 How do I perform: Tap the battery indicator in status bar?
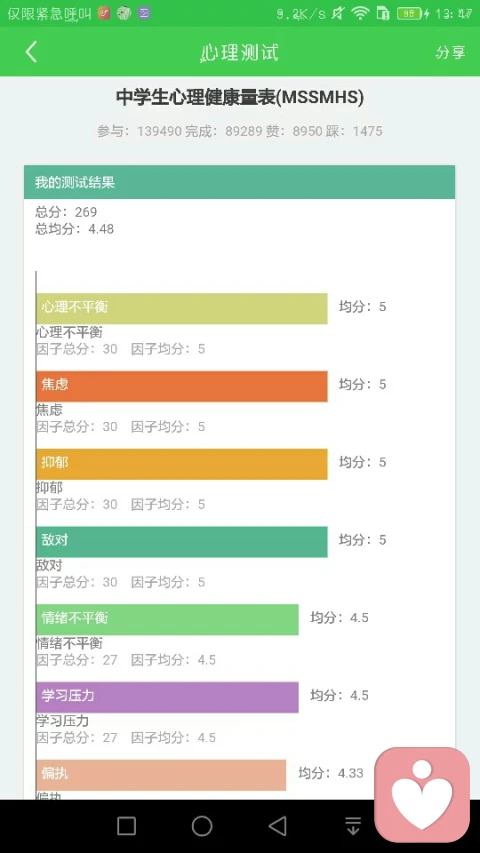409,14
